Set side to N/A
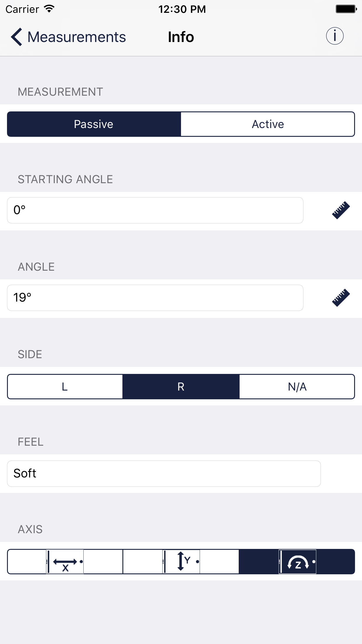Viewport: 362px width, 644px height. point(297,387)
